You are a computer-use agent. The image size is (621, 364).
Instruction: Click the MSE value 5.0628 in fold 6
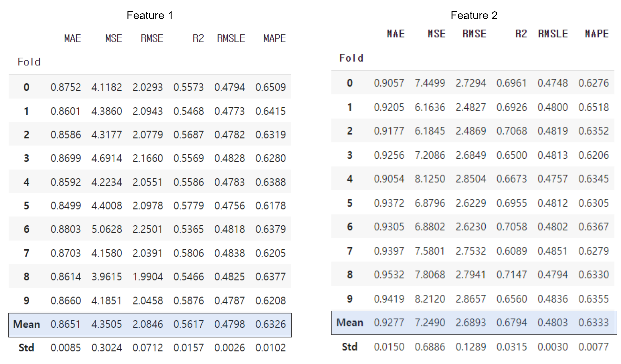point(107,229)
